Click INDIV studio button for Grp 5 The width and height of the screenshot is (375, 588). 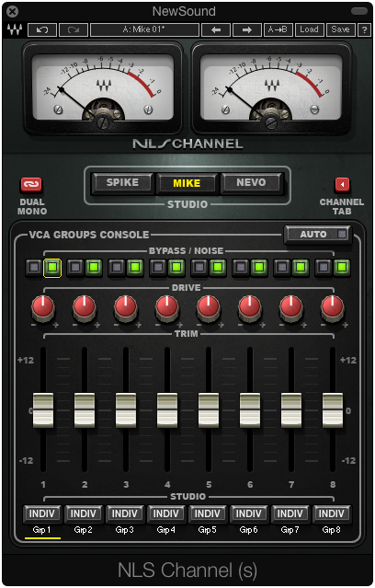point(207,513)
